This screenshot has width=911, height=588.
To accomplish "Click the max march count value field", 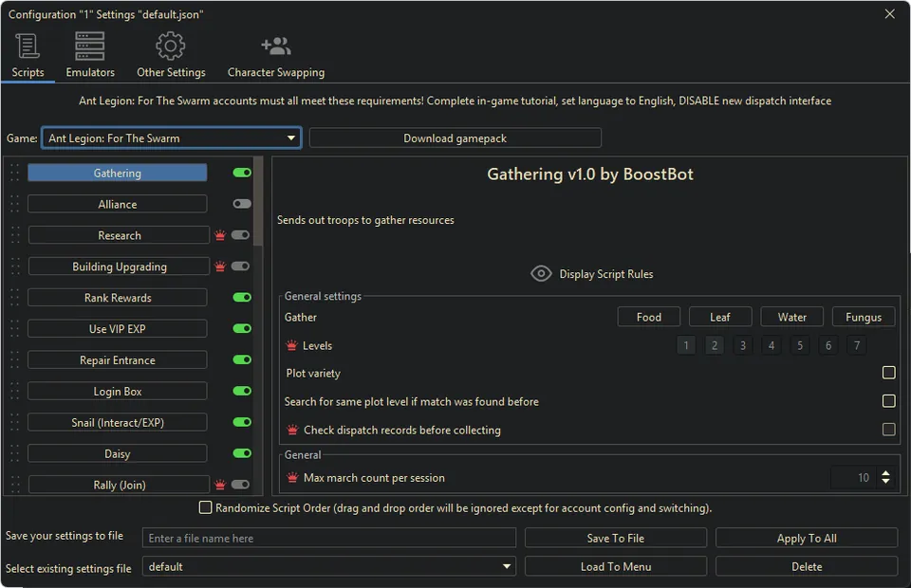I will pyautogui.click(x=853, y=478).
